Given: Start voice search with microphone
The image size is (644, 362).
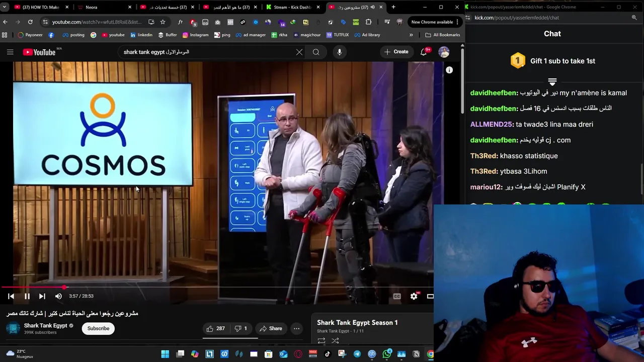Looking at the screenshot, I should 340,52.
